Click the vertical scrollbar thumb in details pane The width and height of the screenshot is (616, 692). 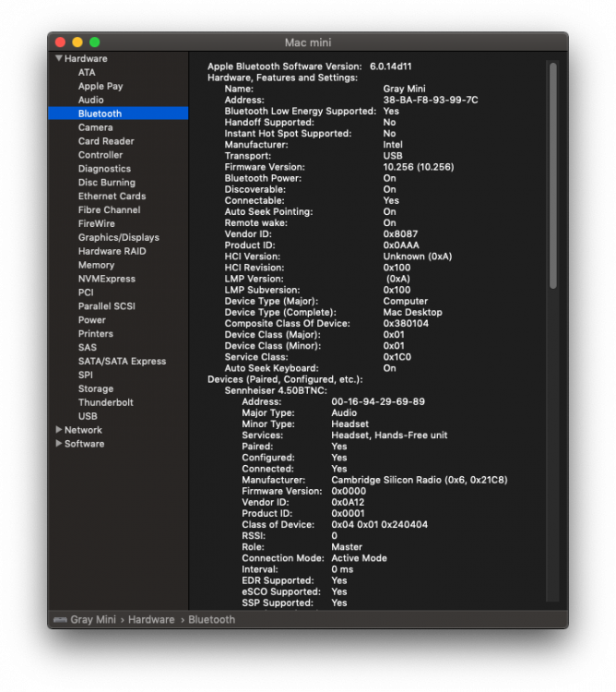pyautogui.click(x=552, y=175)
